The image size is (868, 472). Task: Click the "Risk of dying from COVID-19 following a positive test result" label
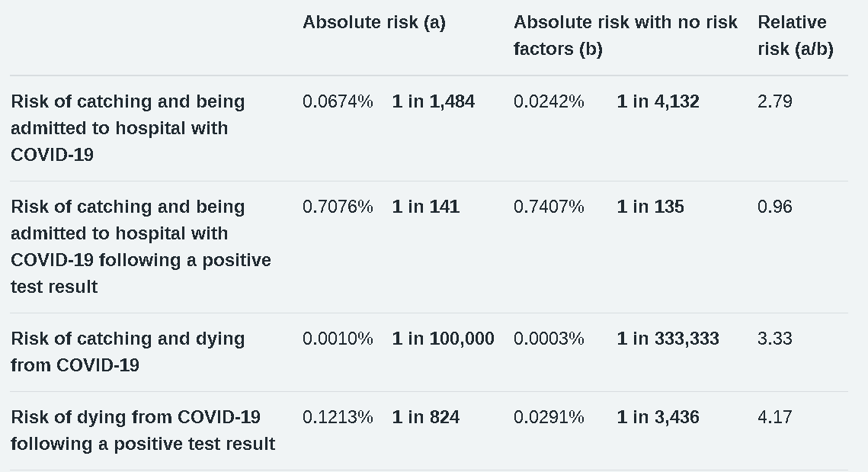coord(143,430)
